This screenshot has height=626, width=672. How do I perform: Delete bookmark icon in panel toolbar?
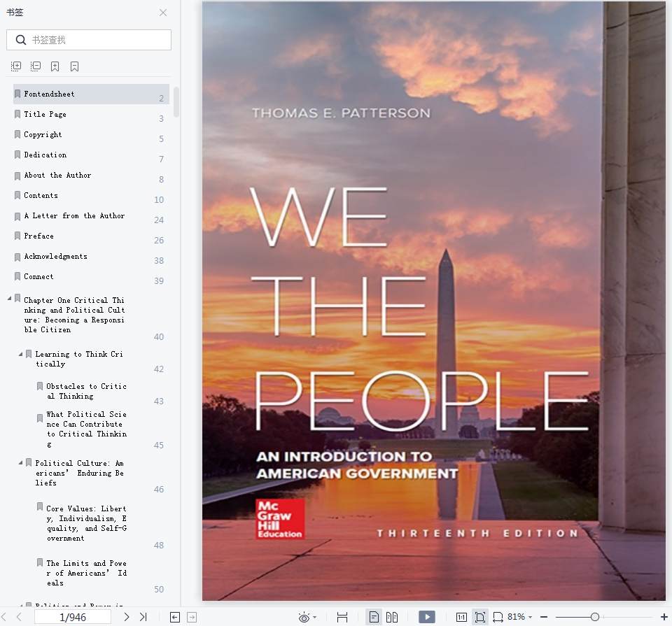pyautogui.click(x=75, y=66)
